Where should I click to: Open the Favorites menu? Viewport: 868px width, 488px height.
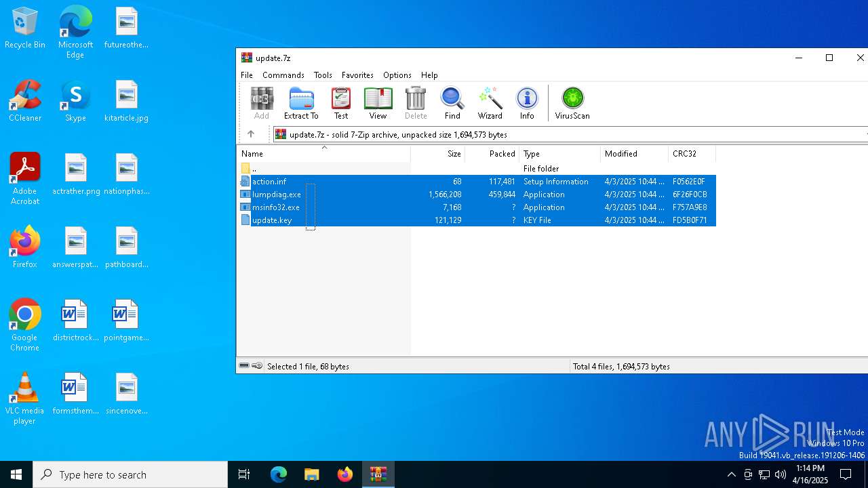[357, 75]
